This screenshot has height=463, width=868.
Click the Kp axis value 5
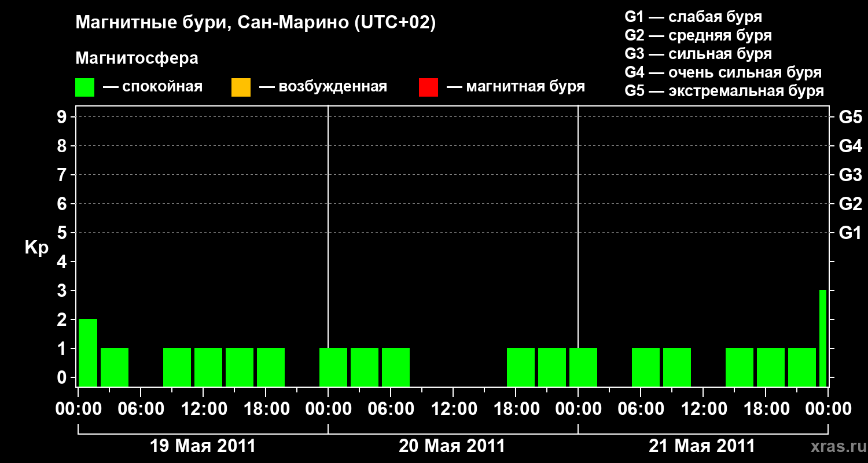63,233
